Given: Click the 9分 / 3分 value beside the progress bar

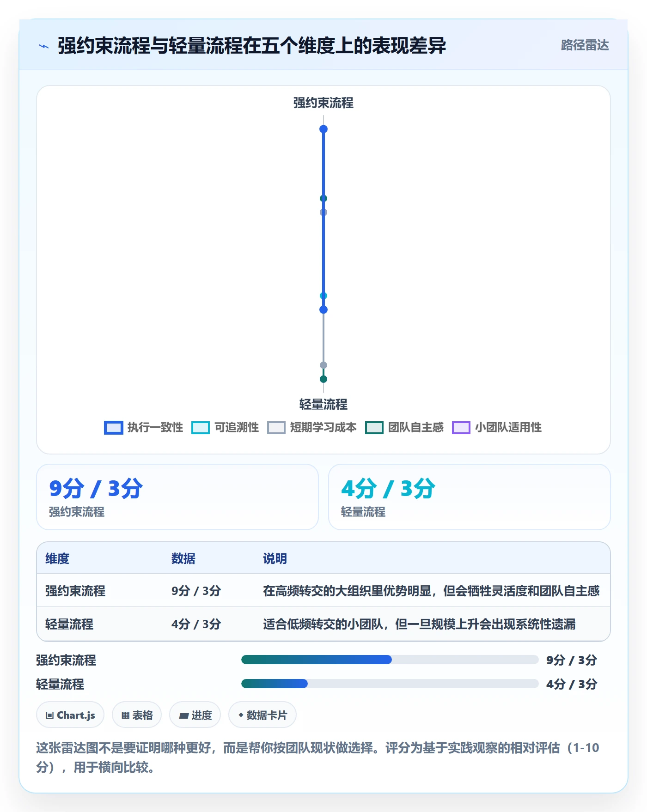Looking at the screenshot, I should (x=572, y=660).
